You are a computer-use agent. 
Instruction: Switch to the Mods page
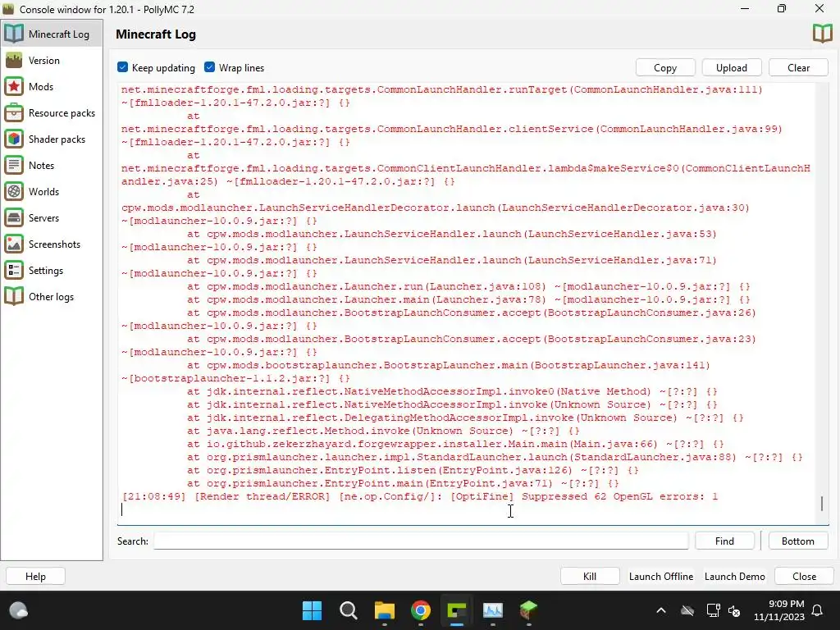(x=52, y=87)
